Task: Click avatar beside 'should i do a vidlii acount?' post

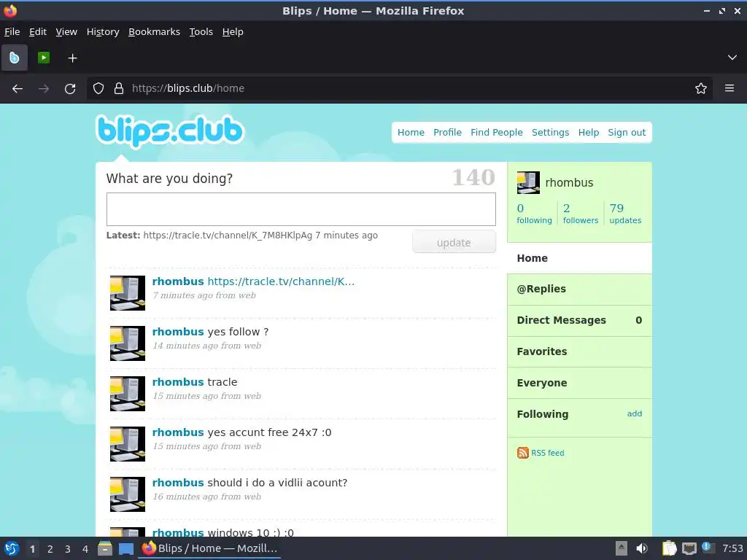Action: click(x=128, y=494)
